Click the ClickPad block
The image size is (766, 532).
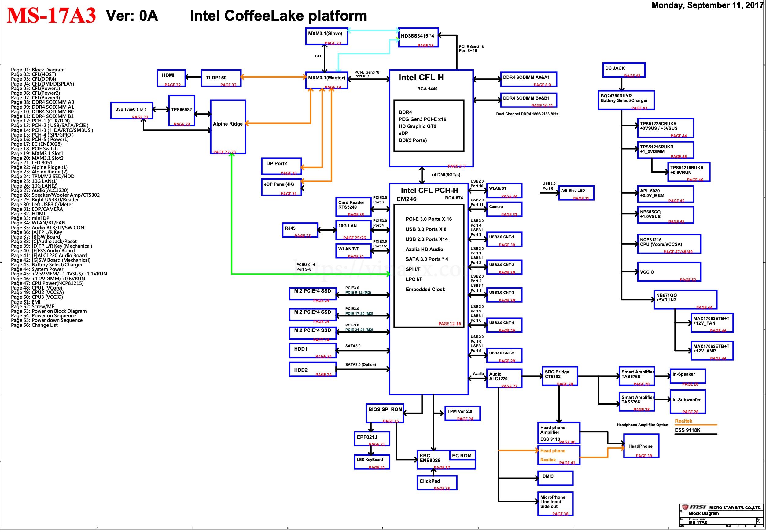(437, 483)
